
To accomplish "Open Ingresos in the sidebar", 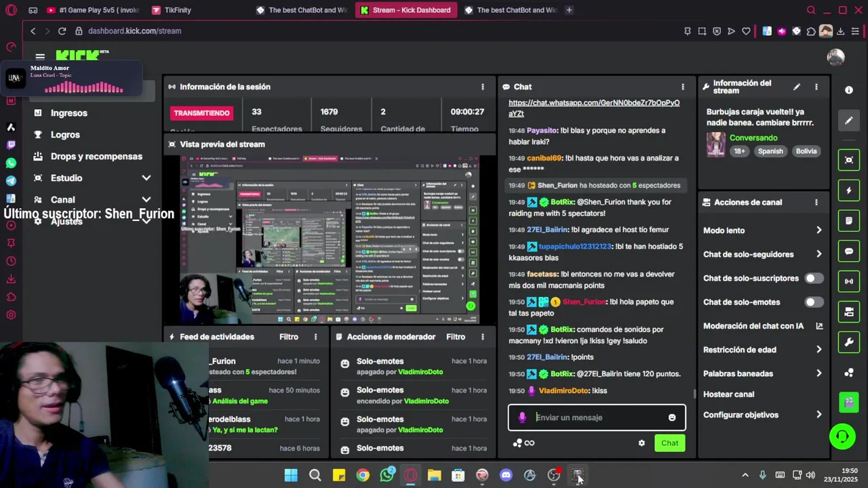I will pyautogui.click(x=68, y=113).
